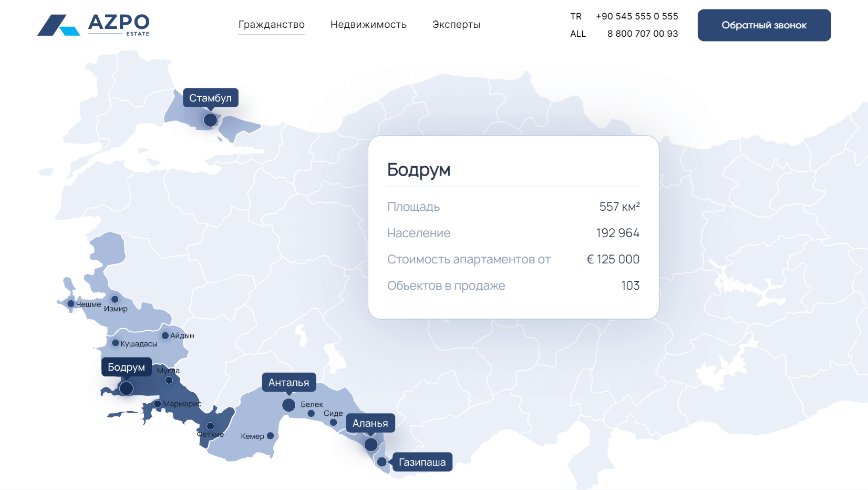Open the Недвижимость menu item

pyautogui.click(x=368, y=25)
